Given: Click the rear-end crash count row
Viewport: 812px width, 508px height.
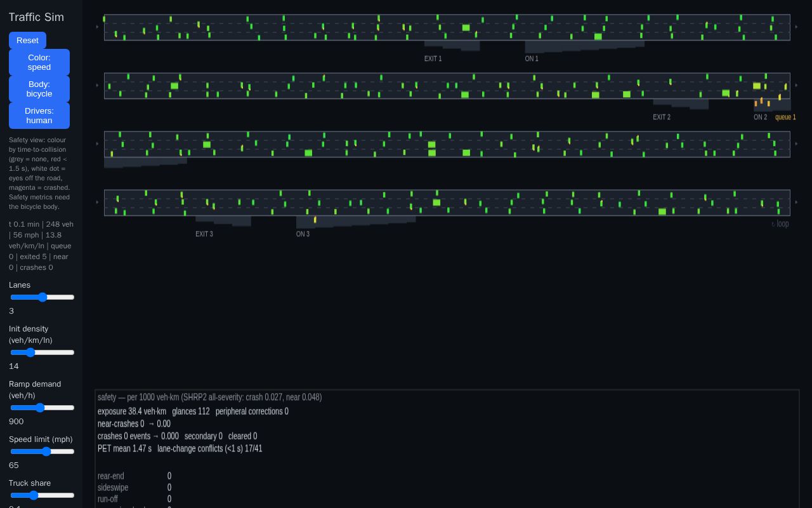Looking at the screenshot, I should click(x=134, y=476).
